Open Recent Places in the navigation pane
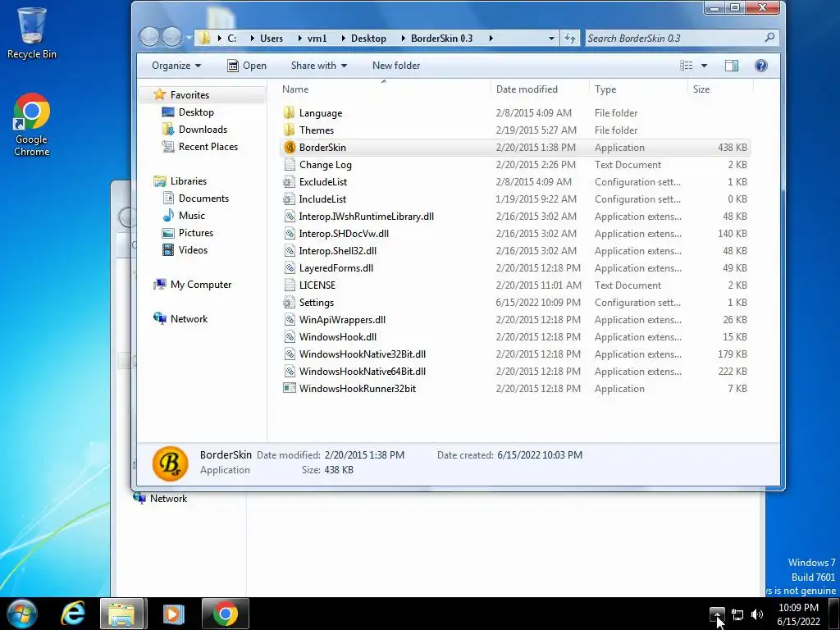Image resolution: width=840 pixels, height=630 pixels. point(208,146)
